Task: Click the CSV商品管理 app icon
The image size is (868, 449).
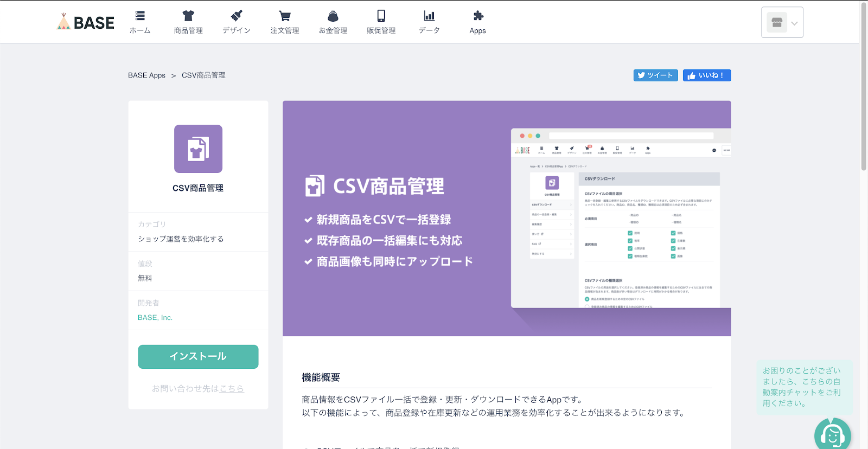Action: [x=198, y=149]
